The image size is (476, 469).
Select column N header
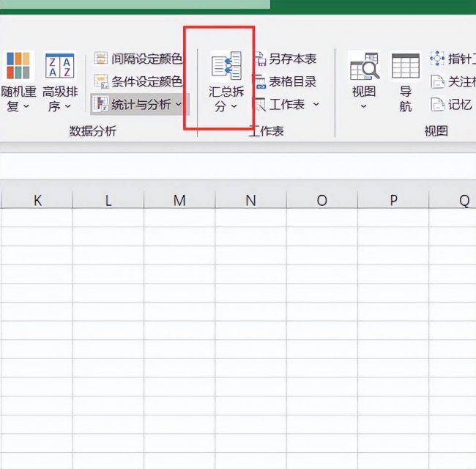click(250, 200)
